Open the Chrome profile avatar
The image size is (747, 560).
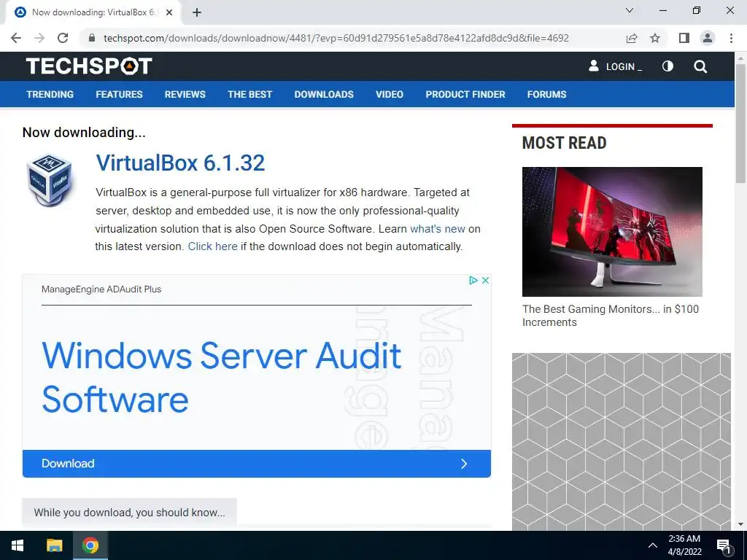pos(708,38)
